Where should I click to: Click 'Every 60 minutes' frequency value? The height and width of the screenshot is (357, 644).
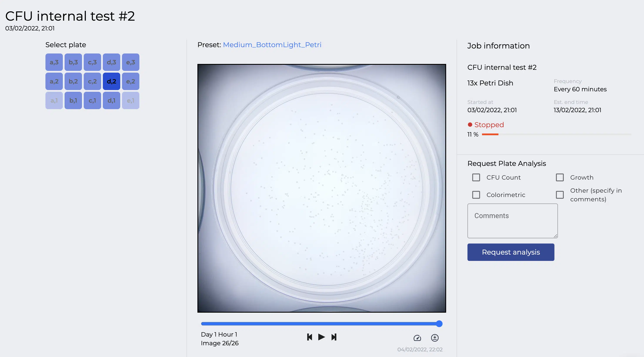pyautogui.click(x=580, y=89)
